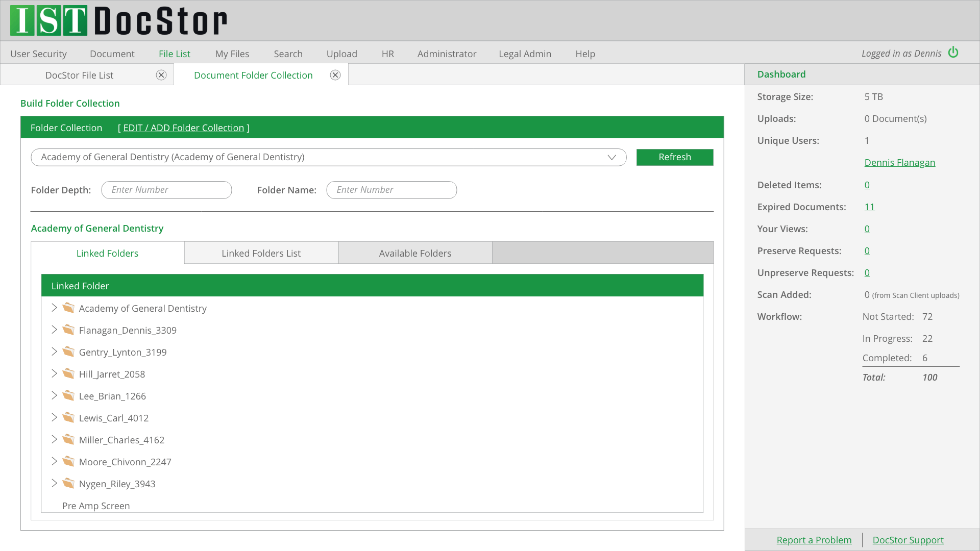Open the Upload menu

coord(342,54)
